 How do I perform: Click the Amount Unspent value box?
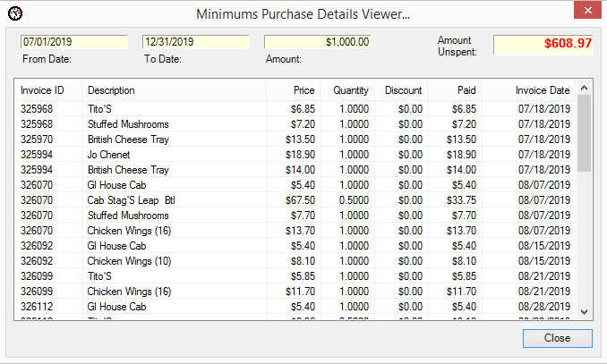[x=543, y=44]
